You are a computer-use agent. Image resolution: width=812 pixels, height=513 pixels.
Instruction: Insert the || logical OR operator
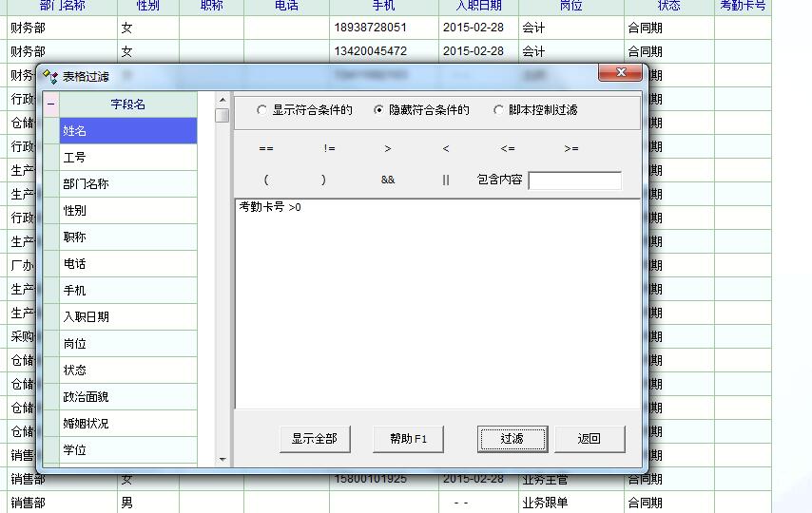point(446,180)
